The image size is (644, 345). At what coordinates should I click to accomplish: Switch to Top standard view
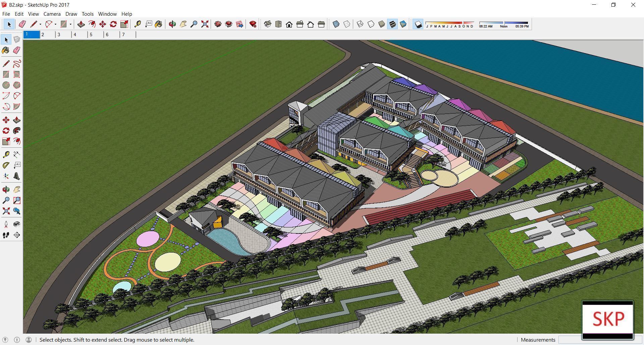278,24
